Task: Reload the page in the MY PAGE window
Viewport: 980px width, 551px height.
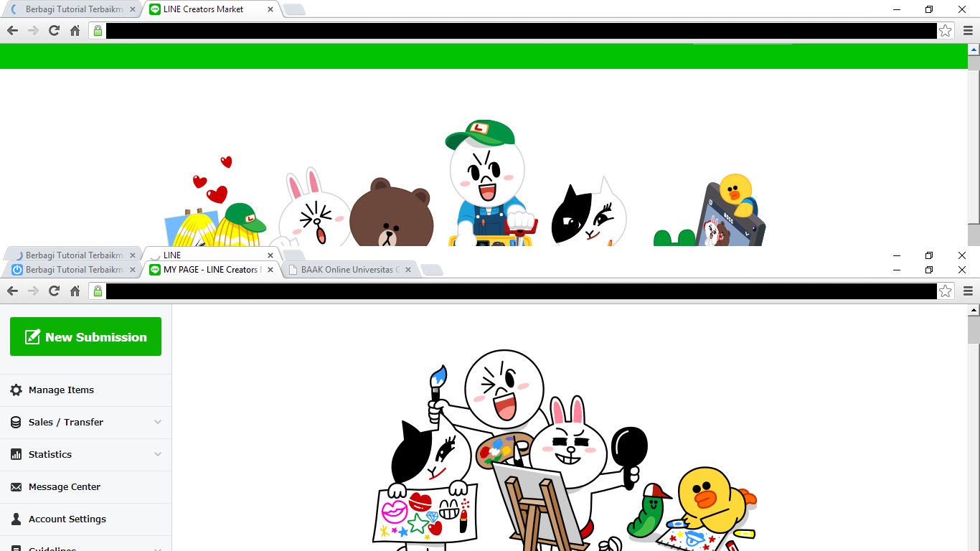Action: click(54, 291)
